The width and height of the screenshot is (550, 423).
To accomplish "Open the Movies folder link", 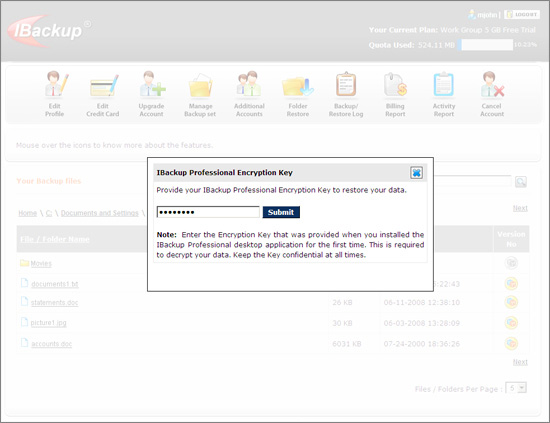I will coord(41,263).
